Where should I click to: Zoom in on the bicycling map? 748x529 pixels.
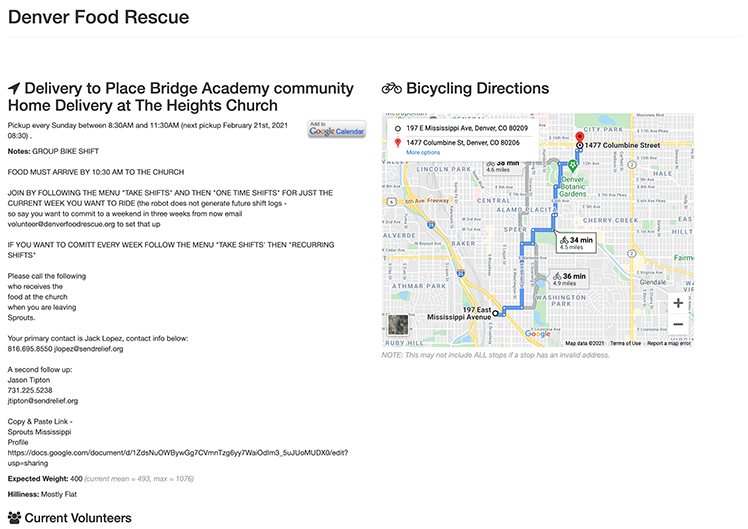click(678, 303)
